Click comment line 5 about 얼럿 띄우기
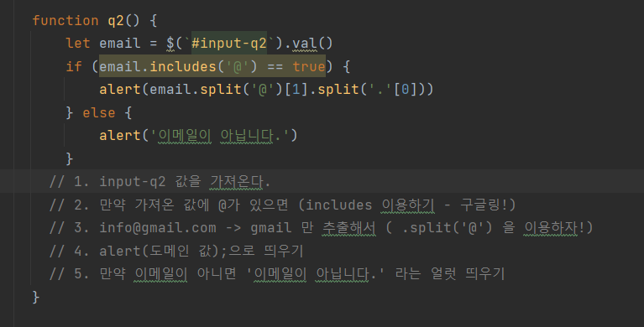This screenshot has width=644, height=327. coord(277,273)
